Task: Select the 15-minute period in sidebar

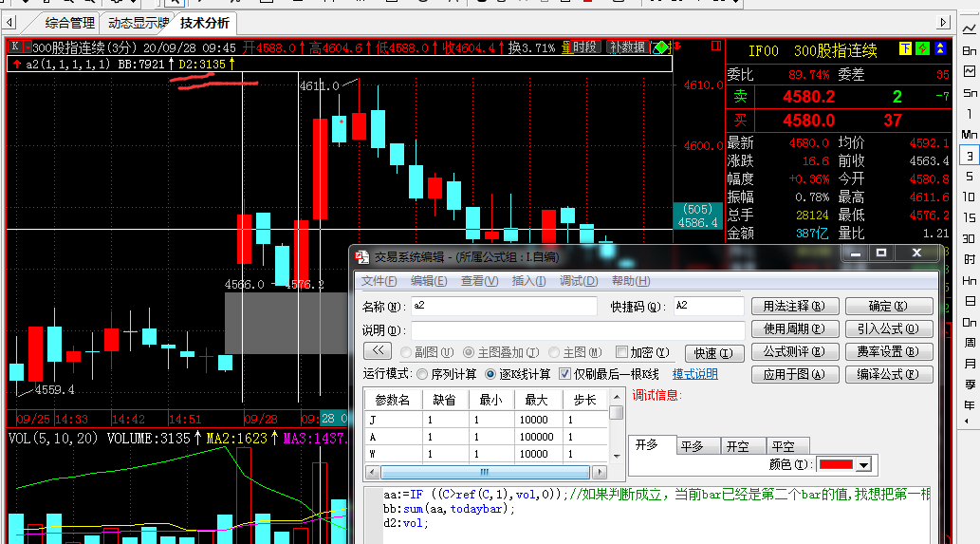Action: [x=970, y=217]
